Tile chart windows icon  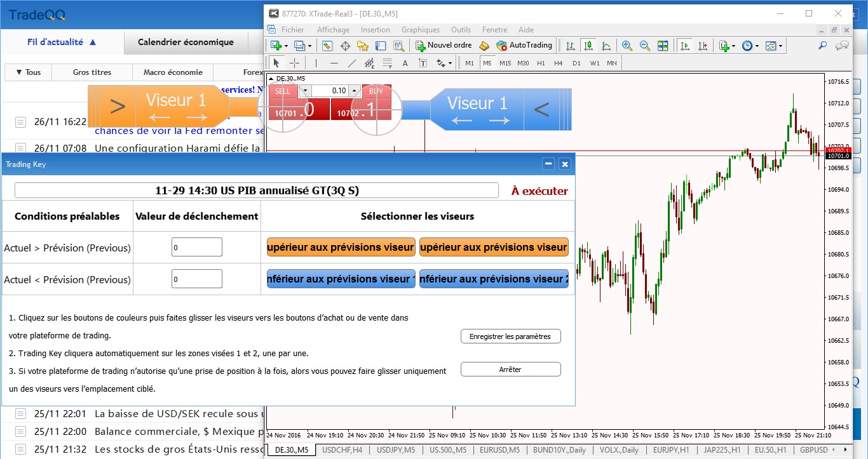point(663,46)
